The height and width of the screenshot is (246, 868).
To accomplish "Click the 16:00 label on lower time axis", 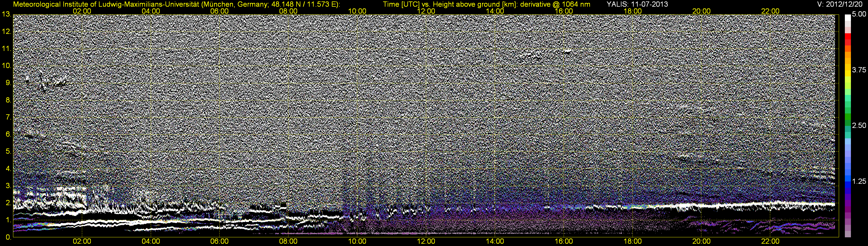I will click(x=564, y=241).
